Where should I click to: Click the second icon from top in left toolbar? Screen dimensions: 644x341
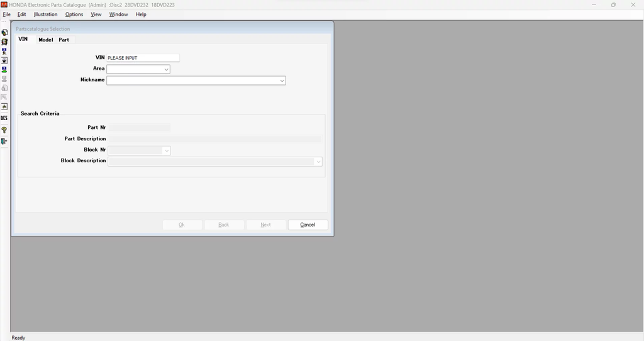tap(4, 42)
